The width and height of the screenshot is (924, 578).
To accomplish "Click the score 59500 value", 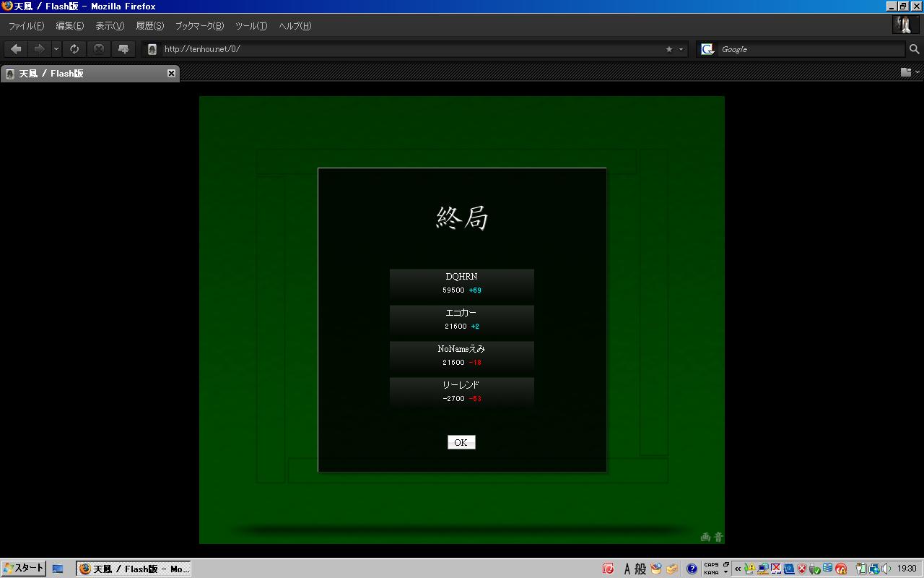I will tap(453, 290).
